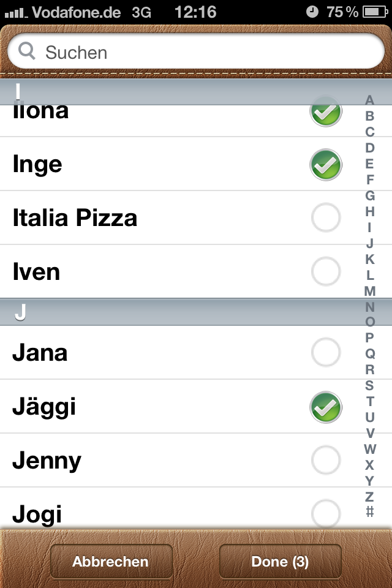Viewport: 392px width, 588px height.
Task: Check the circle next to Iven
Action: (x=326, y=271)
